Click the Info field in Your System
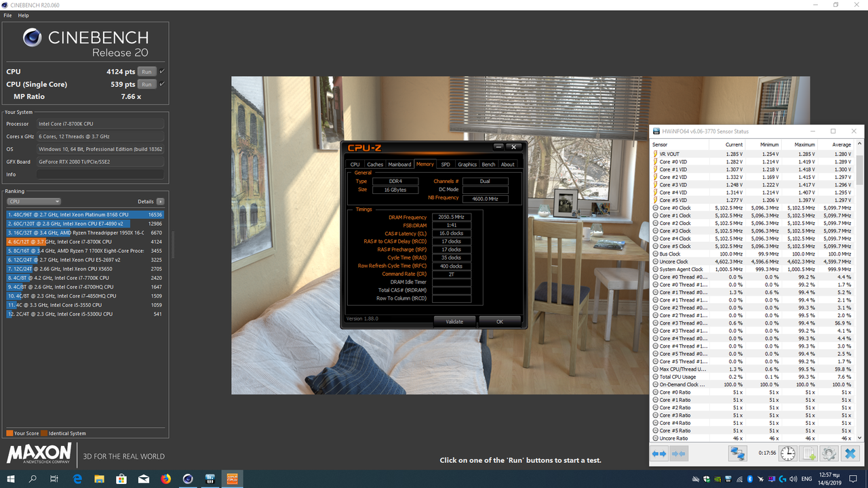This screenshot has width=868, height=488. coord(100,174)
